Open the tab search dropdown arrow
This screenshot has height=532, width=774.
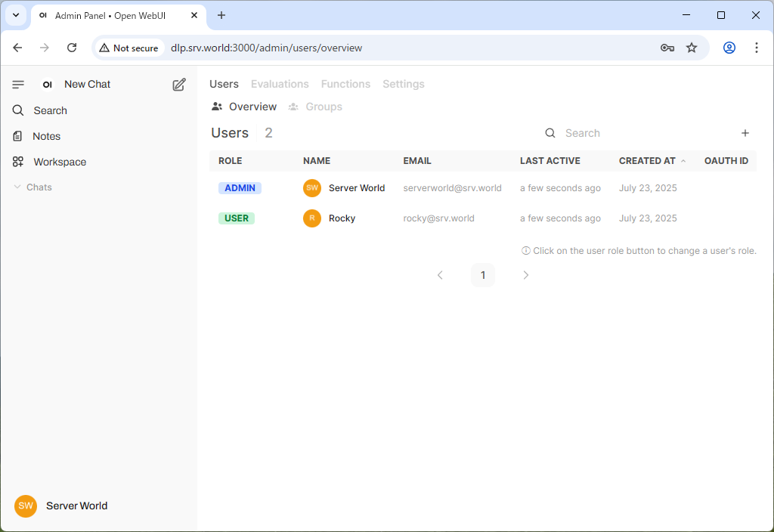16,15
